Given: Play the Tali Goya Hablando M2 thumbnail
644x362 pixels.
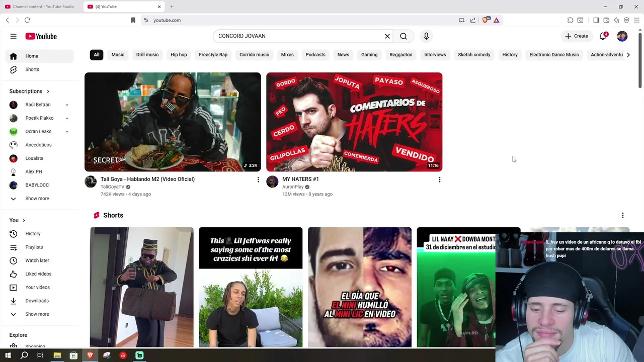Looking at the screenshot, I should (x=173, y=122).
